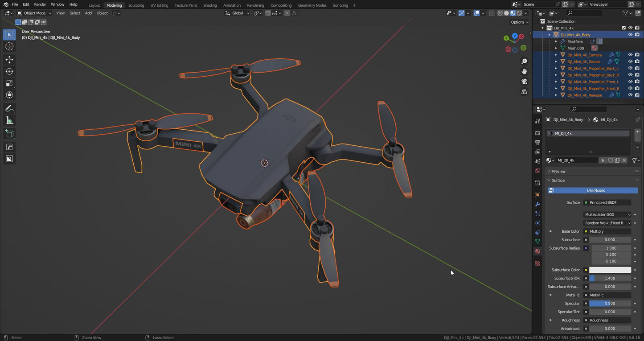Expand the Preview section in material properties
Image resolution: width=644 pixels, height=341 pixels.
tap(558, 171)
